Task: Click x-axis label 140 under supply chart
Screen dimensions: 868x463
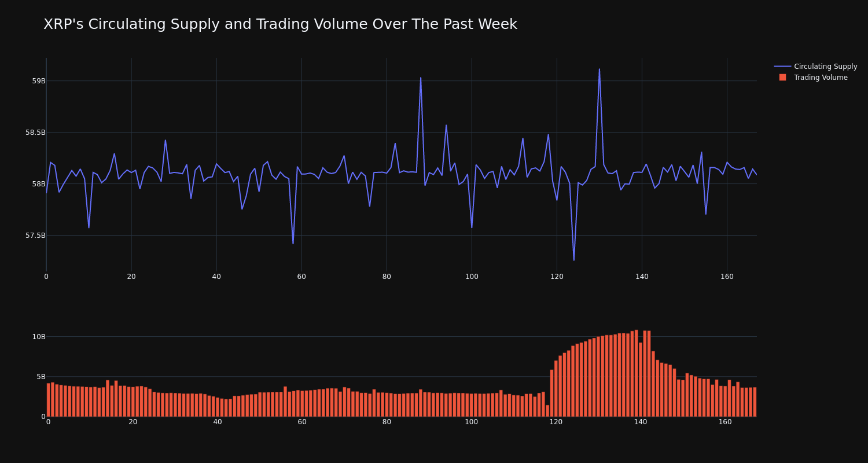Action: coord(642,277)
